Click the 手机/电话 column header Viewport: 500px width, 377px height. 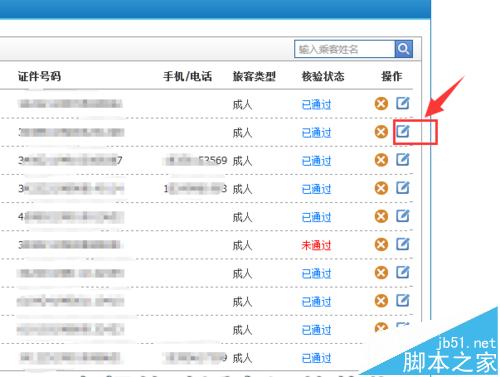(188, 76)
